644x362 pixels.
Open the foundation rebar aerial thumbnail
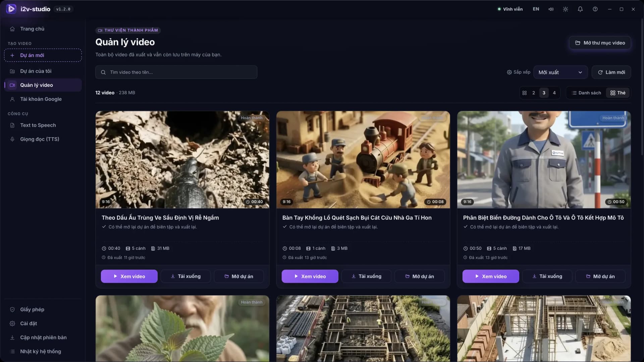pyautogui.click(x=363, y=328)
